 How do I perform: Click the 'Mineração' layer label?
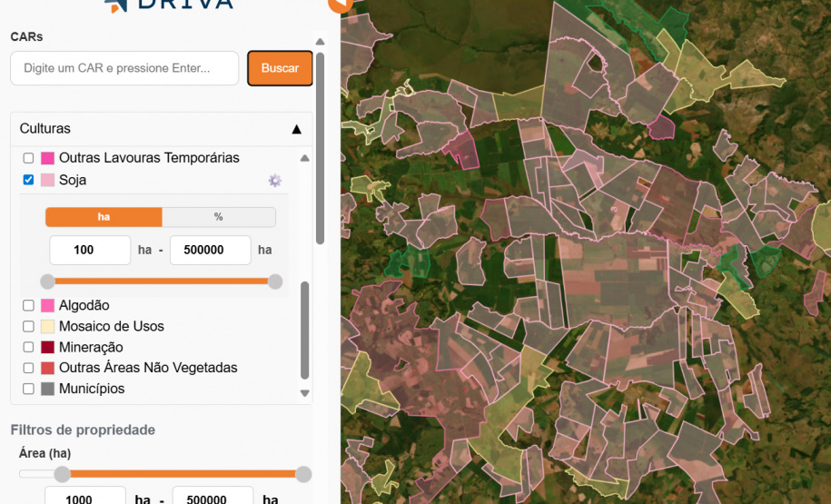(91, 347)
